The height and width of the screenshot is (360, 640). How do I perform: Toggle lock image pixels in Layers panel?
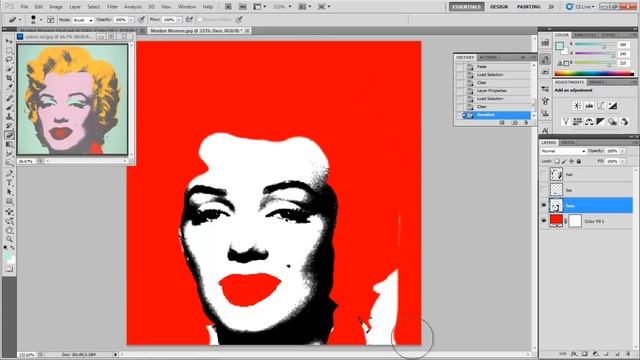point(564,162)
